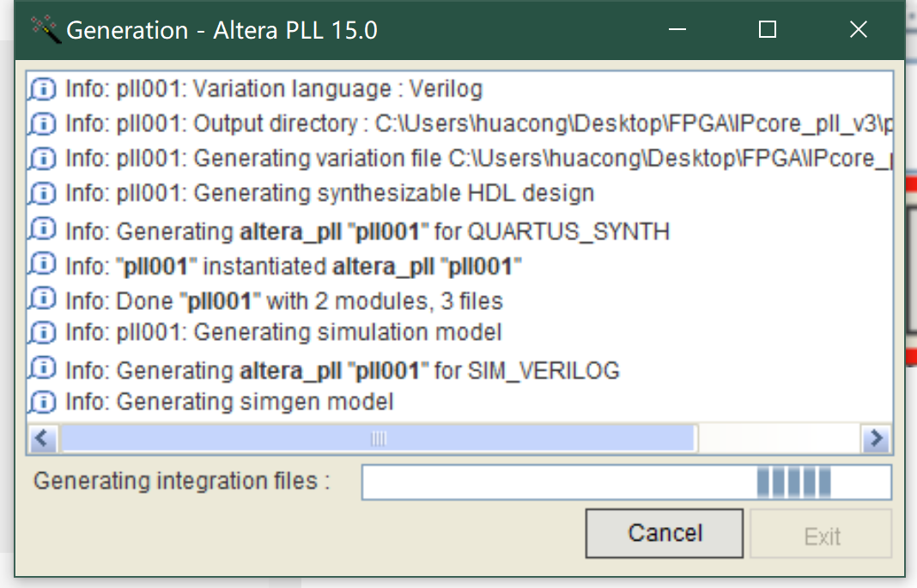
Task: Click the info icon beside Output directory
Action: (x=43, y=124)
